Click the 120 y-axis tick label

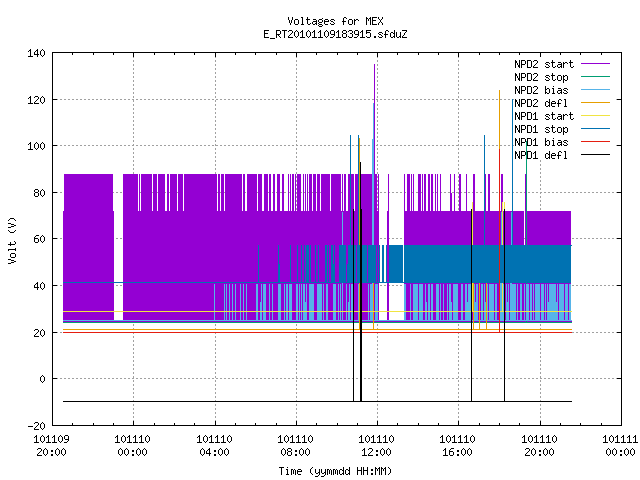(x=36, y=100)
